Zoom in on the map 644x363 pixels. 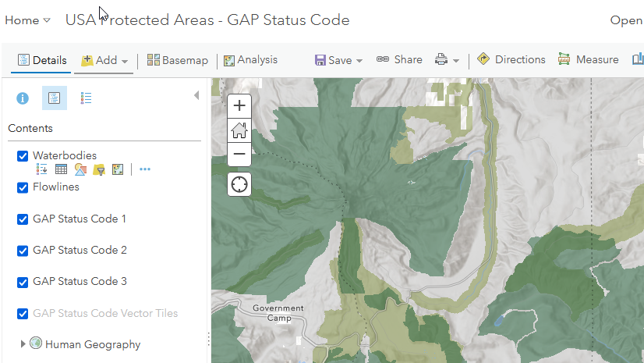point(239,105)
